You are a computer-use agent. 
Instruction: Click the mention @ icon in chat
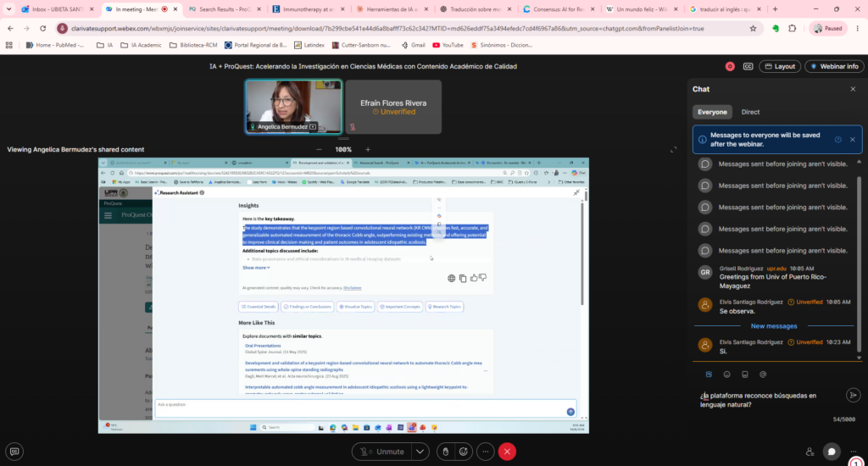[x=763, y=374]
